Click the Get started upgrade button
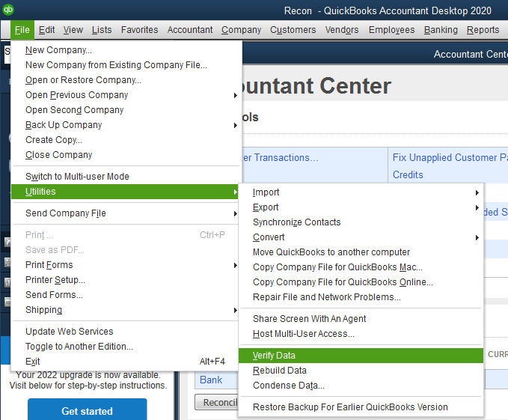The height and width of the screenshot is (420, 508). (87, 411)
